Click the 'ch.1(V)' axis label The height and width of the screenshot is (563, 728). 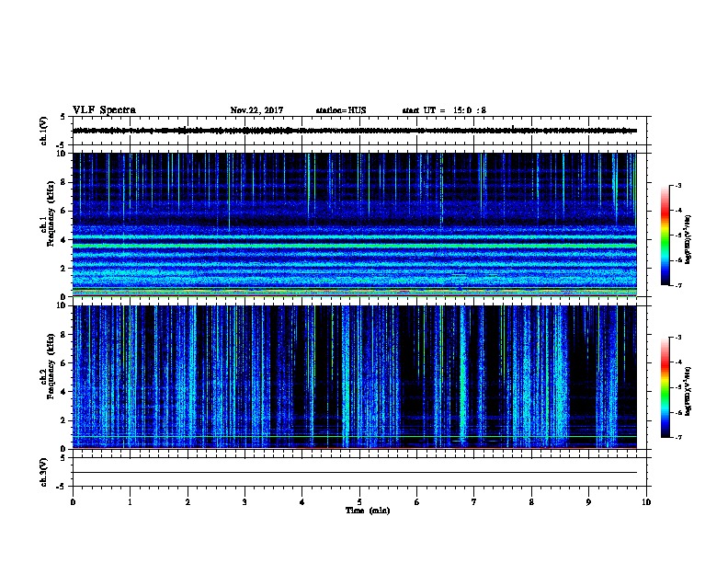pyautogui.click(x=43, y=131)
